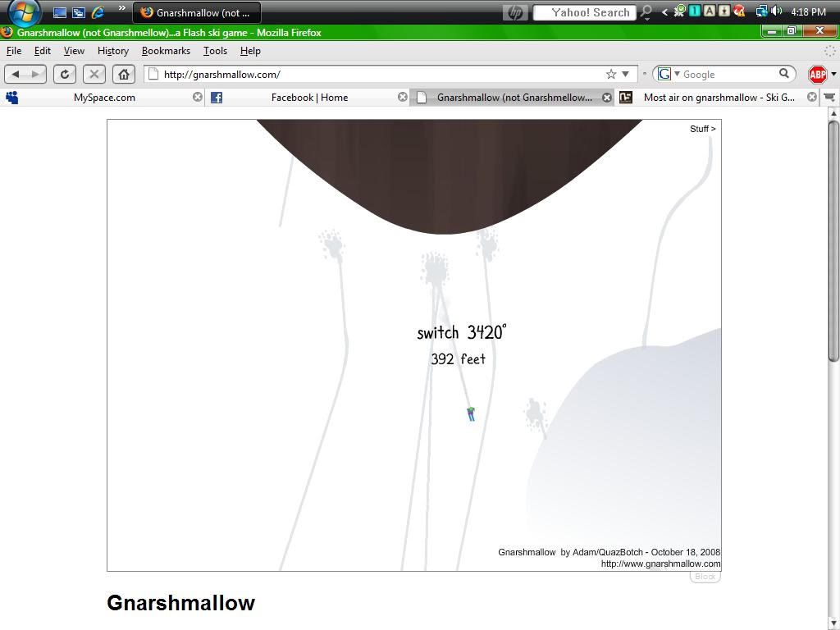Open the Bookmarks menu
This screenshot has width=840, height=630.
click(166, 51)
